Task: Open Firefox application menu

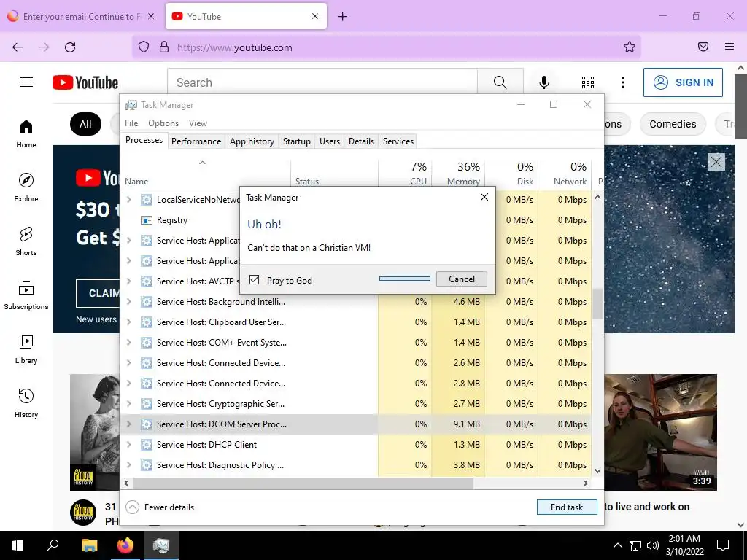Action: [729, 47]
